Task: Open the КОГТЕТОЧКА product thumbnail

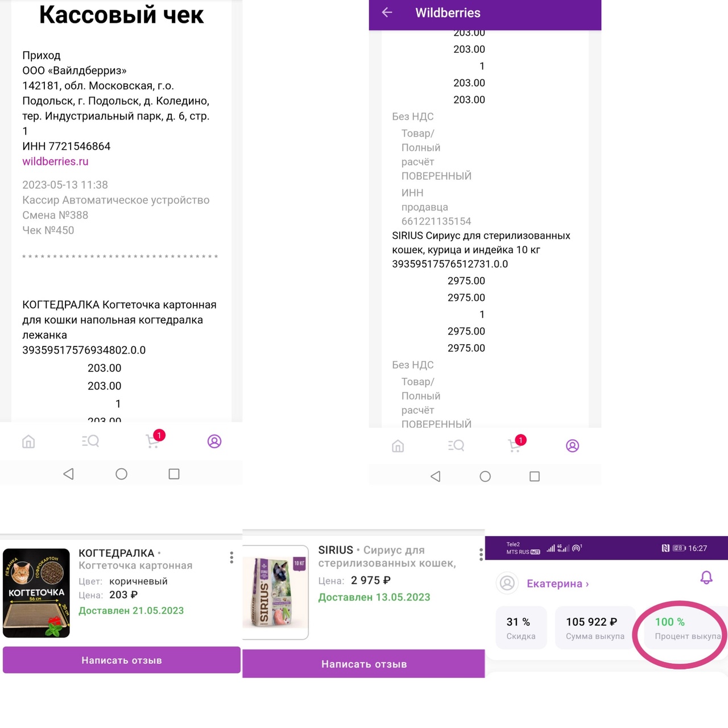Action: [36, 593]
